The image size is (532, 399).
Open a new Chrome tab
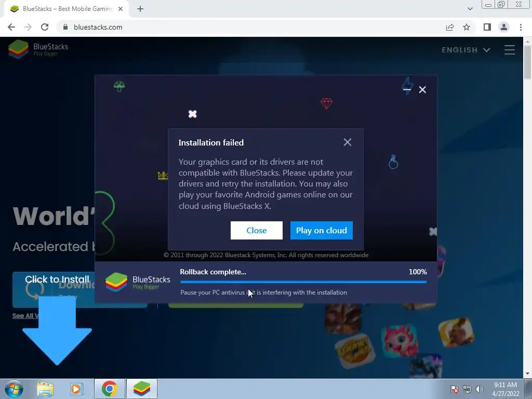140,9
